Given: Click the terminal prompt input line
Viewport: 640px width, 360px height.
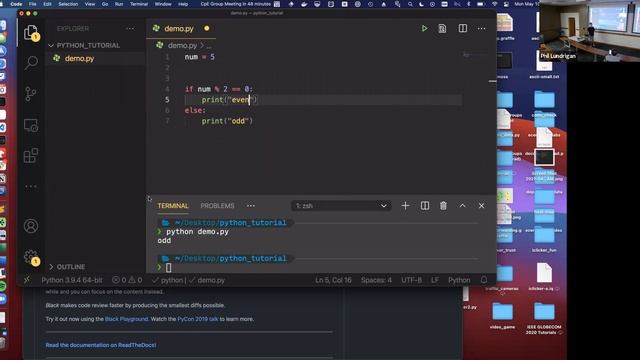Looking at the screenshot, I should [318, 268].
